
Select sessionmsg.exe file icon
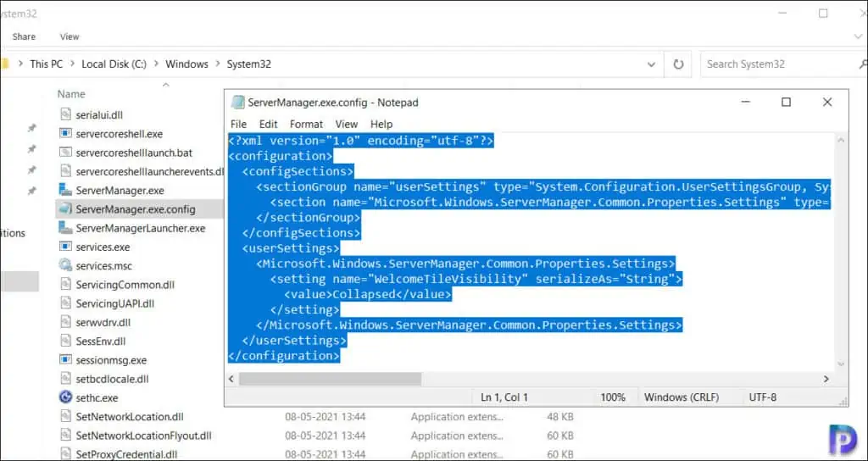(x=66, y=359)
